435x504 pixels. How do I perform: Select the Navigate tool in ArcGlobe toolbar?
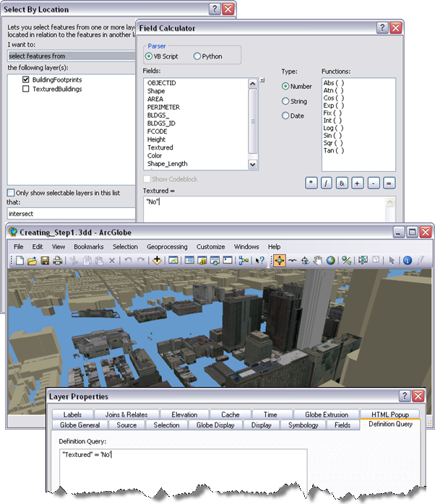279,260
